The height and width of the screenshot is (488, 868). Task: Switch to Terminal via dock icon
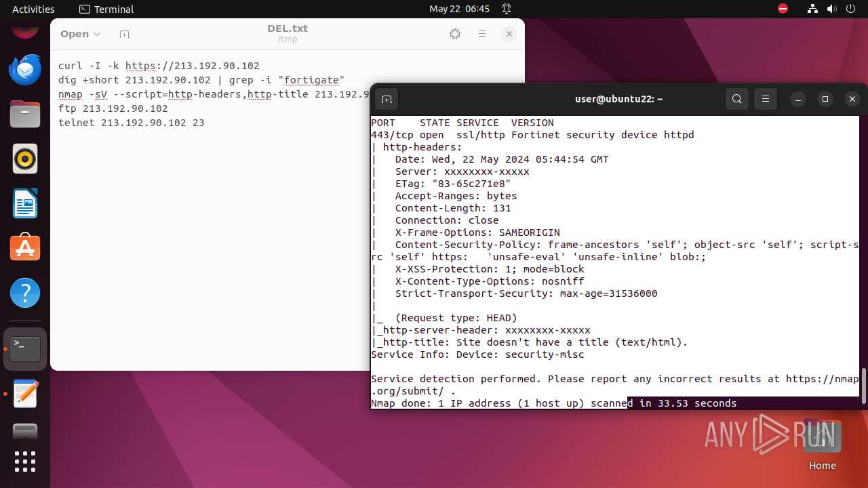point(25,349)
